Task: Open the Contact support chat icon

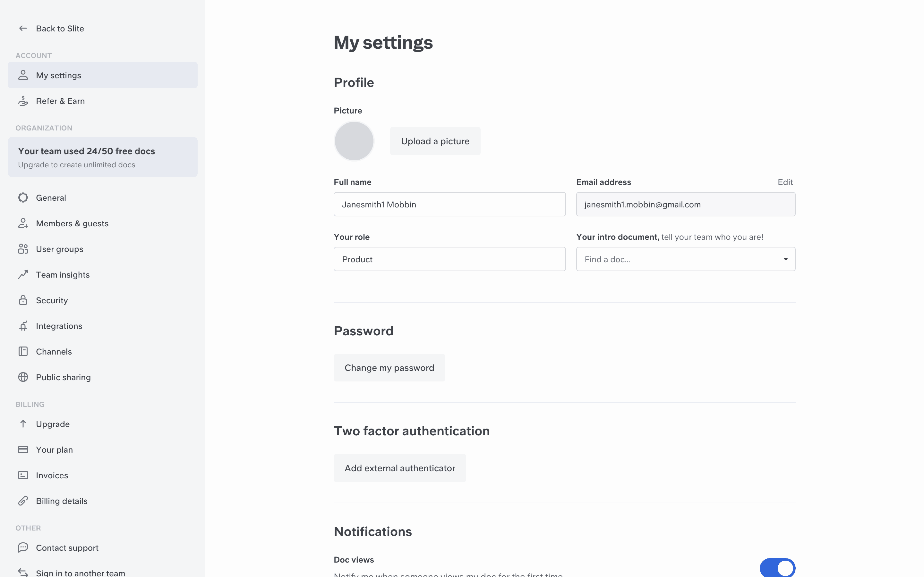Action: [x=23, y=548]
